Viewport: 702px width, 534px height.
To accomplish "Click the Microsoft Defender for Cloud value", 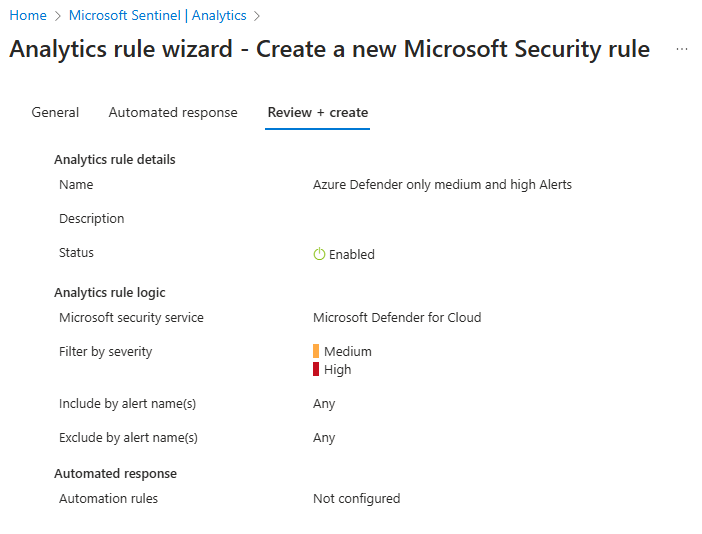I will [x=397, y=318].
